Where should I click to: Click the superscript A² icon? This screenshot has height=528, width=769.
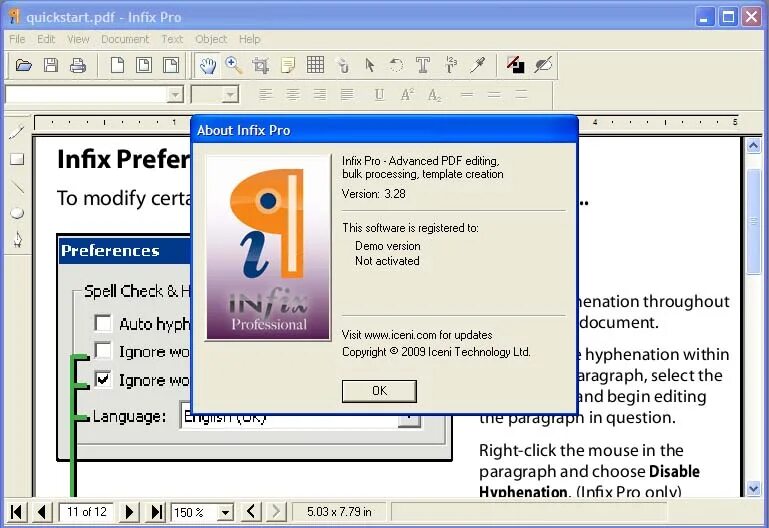pos(407,94)
